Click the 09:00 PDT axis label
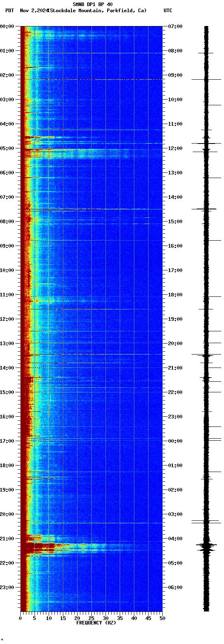The height and width of the screenshot is (644, 224). 7,246
